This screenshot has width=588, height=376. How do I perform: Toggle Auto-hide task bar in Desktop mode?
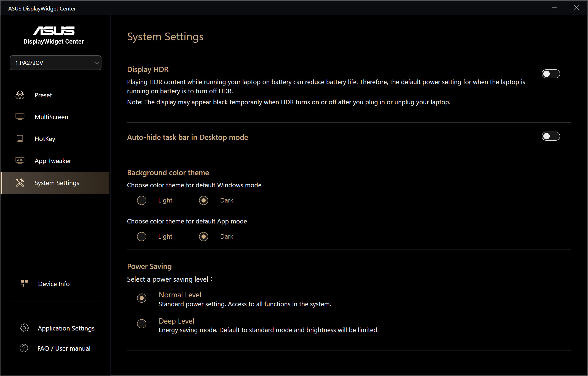click(x=551, y=136)
